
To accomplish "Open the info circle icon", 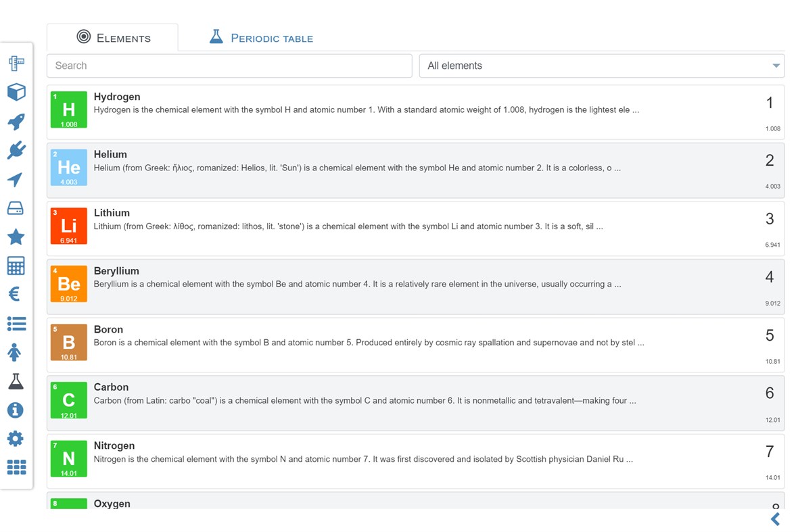I will click(16, 410).
